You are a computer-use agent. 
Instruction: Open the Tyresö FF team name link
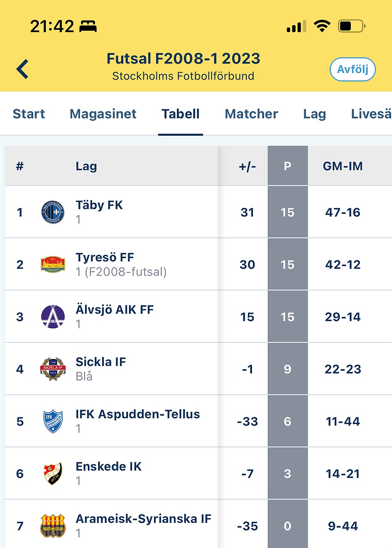coord(105,257)
